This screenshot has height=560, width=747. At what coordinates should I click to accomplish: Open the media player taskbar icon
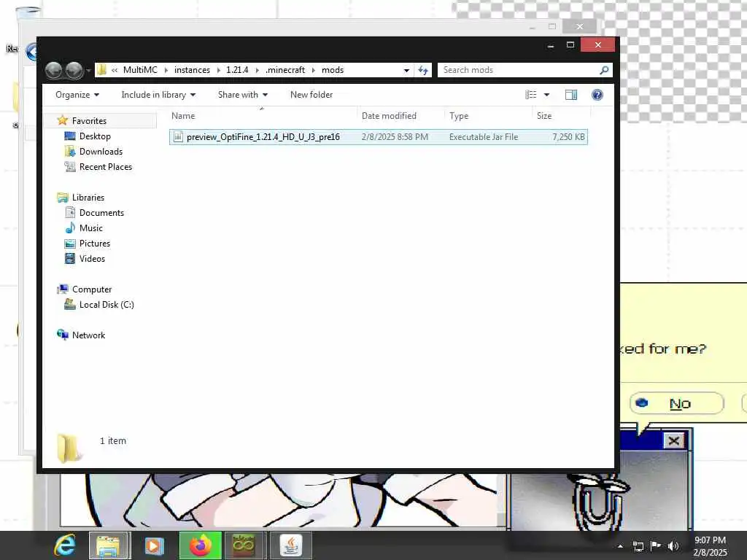point(154,545)
